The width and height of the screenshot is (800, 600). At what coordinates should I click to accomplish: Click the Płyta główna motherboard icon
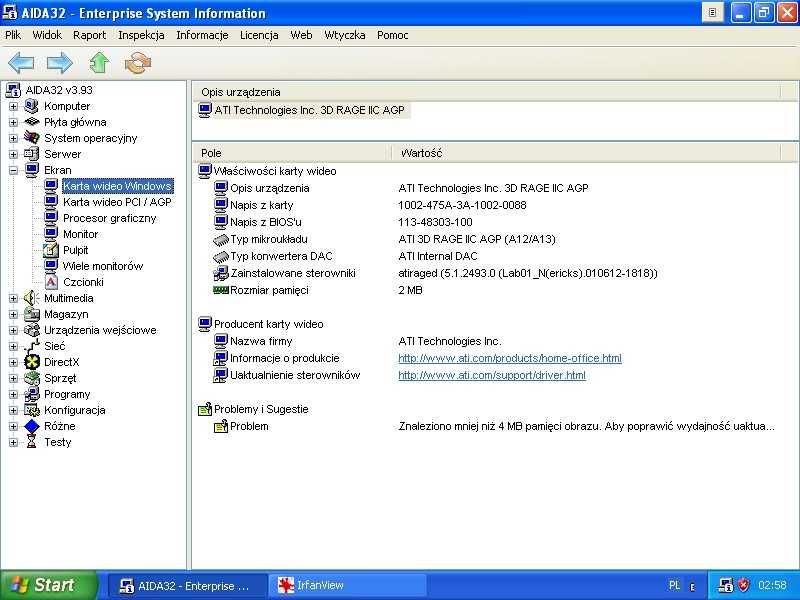(x=32, y=122)
